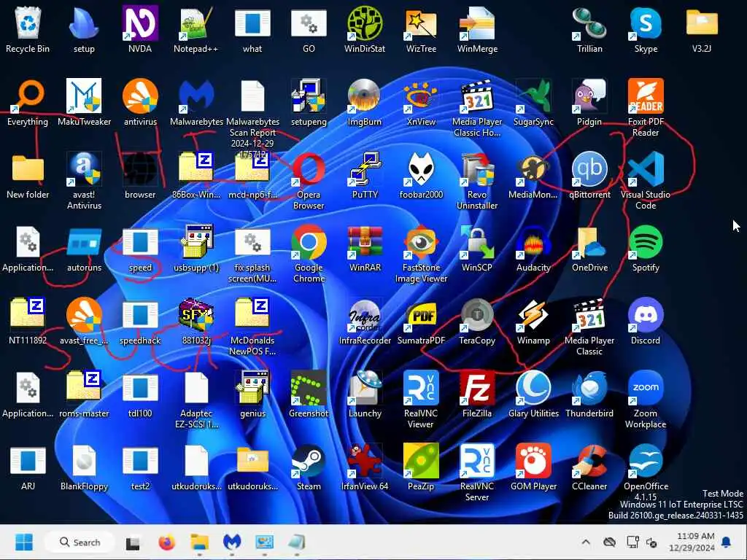Viewport: 747px width, 560px height.
Task: Click the Task View taskbar button
Action: click(x=133, y=542)
